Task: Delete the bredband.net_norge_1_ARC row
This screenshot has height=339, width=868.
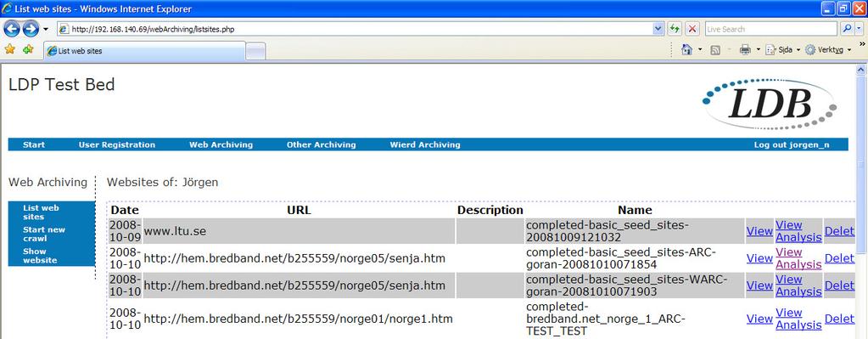Action: 839,319
